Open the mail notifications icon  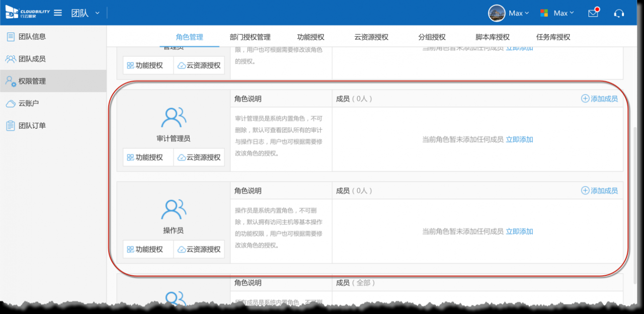(x=593, y=13)
